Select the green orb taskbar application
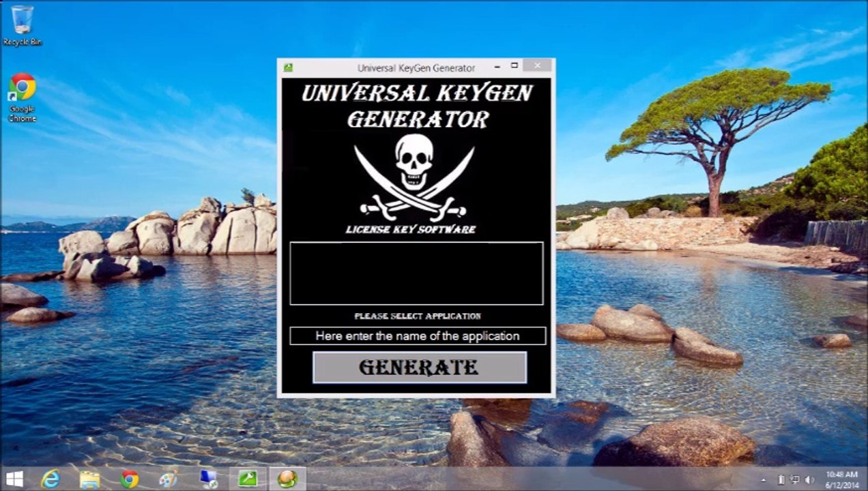 point(287,479)
